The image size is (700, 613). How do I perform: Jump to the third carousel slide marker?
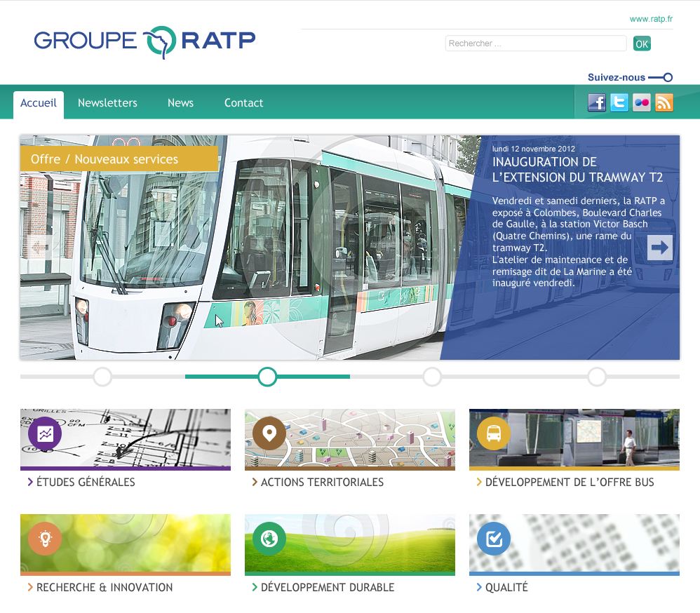(x=432, y=377)
